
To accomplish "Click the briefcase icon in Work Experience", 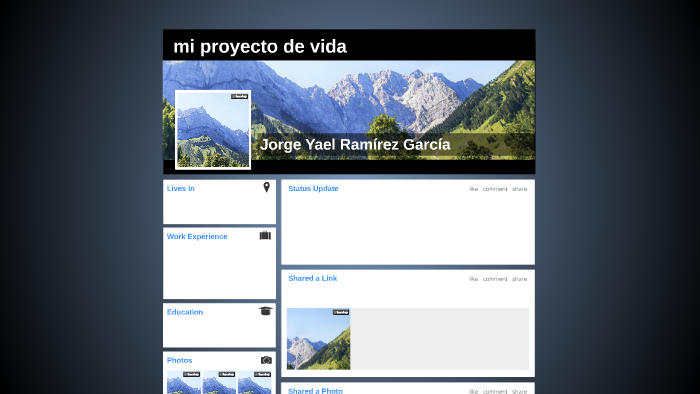I will click(265, 235).
